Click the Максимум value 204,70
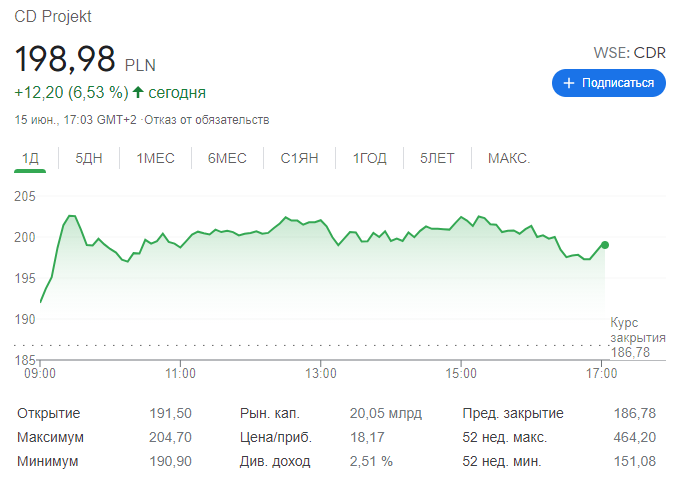 [x=170, y=437]
